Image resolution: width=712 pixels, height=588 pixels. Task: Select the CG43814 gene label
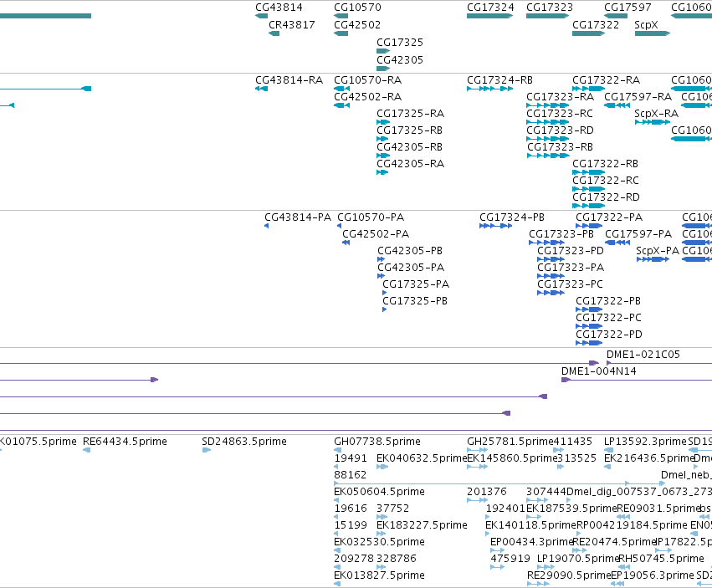[x=279, y=8]
